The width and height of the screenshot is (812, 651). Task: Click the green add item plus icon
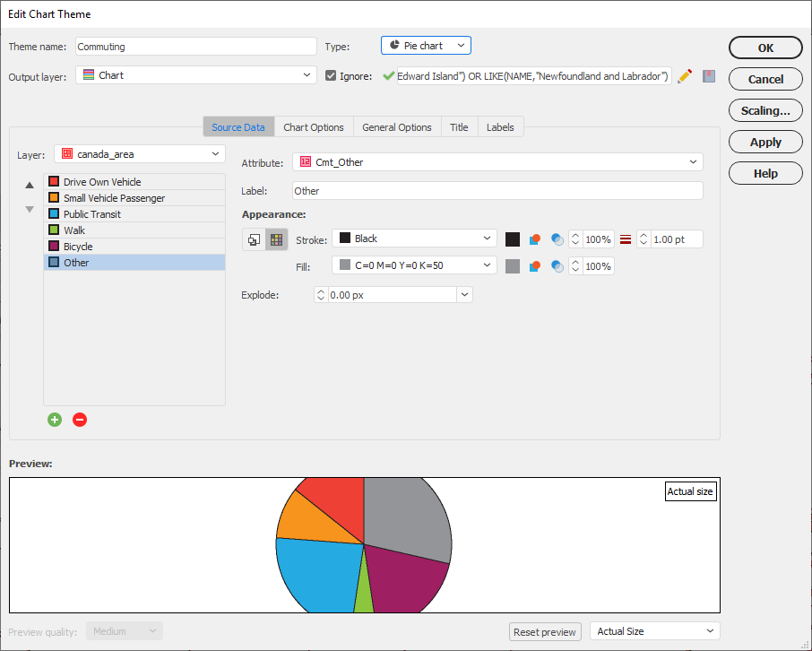click(x=55, y=420)
